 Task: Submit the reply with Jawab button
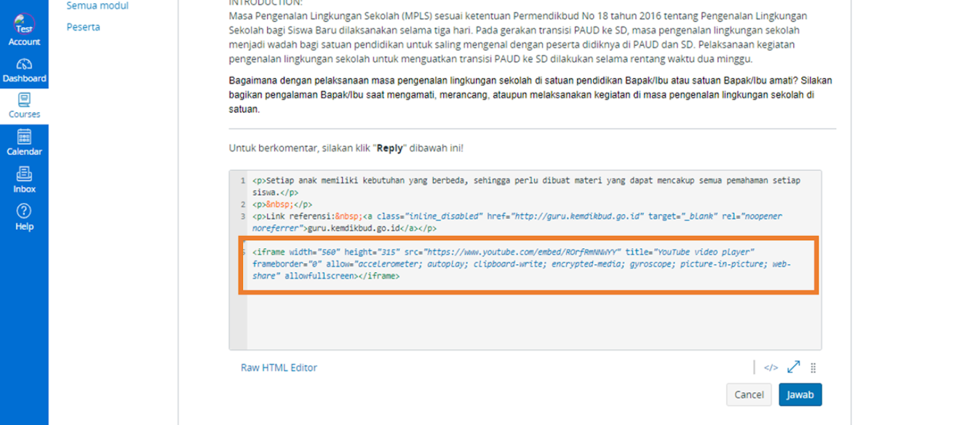[799, 395]
